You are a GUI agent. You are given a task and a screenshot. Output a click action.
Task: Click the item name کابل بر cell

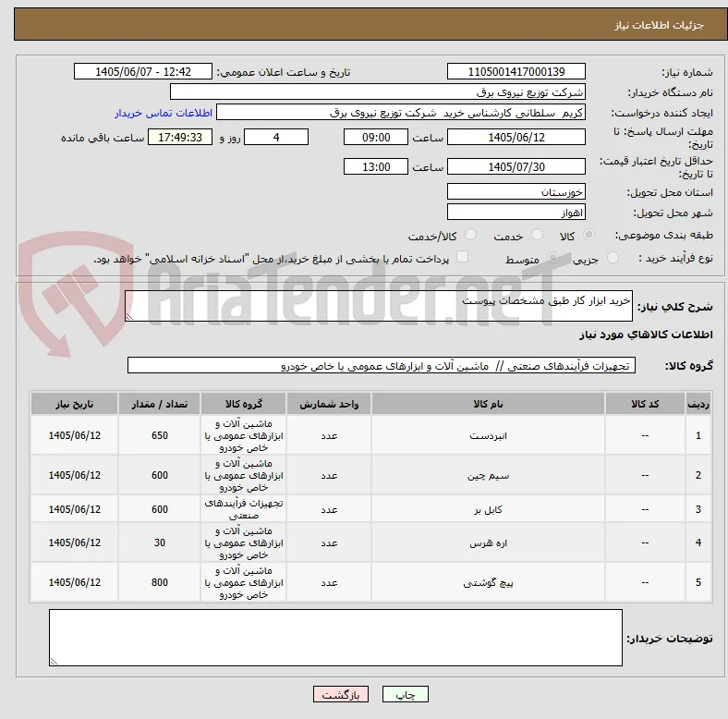[x=488, y=509]
